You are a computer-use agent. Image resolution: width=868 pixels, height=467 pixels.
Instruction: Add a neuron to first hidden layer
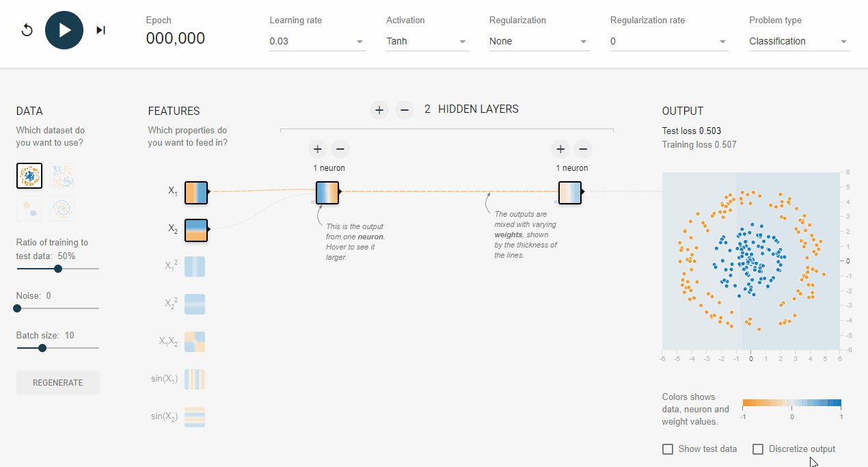[317, 149]
